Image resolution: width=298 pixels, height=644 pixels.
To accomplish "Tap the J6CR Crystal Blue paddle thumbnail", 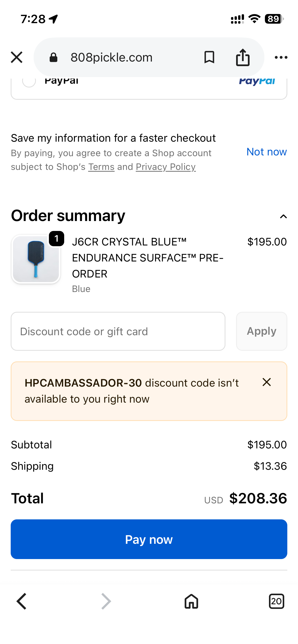I will pos(36,259).
